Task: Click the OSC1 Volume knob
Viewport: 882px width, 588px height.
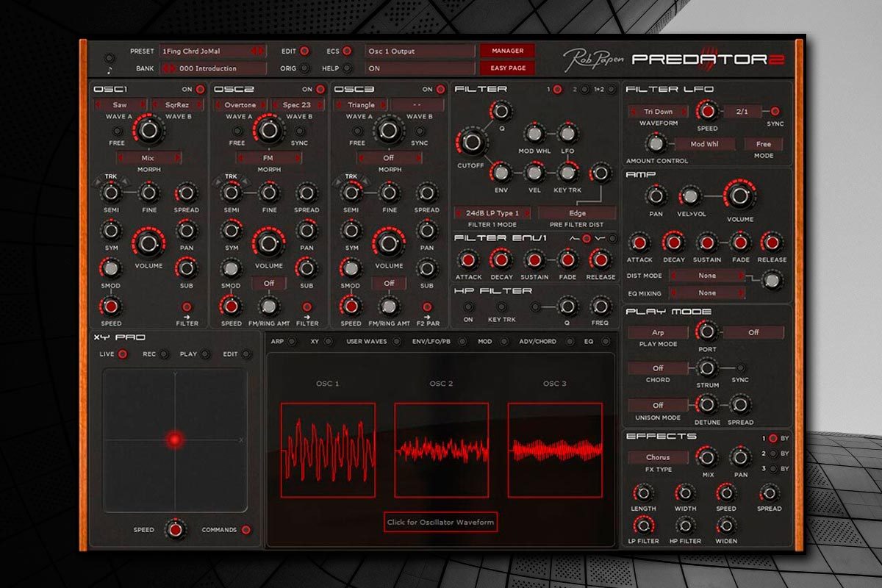Action: 148,244
